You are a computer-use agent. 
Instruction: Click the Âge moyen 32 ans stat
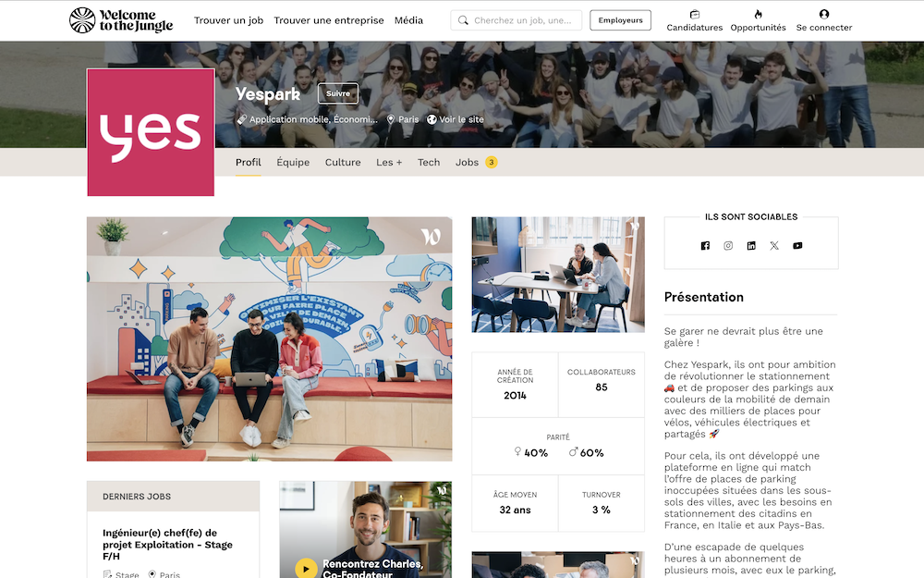point(515,503)
